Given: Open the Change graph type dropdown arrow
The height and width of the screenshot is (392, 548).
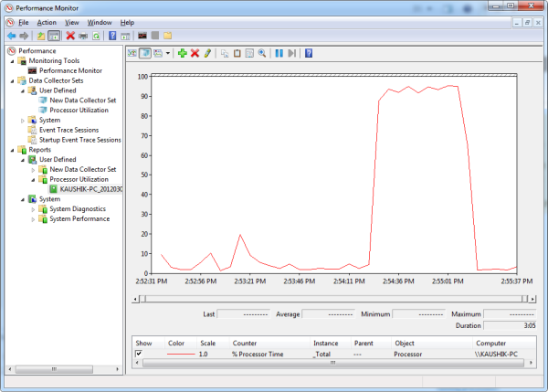Looking at the screenshot, I should (168, 53).
